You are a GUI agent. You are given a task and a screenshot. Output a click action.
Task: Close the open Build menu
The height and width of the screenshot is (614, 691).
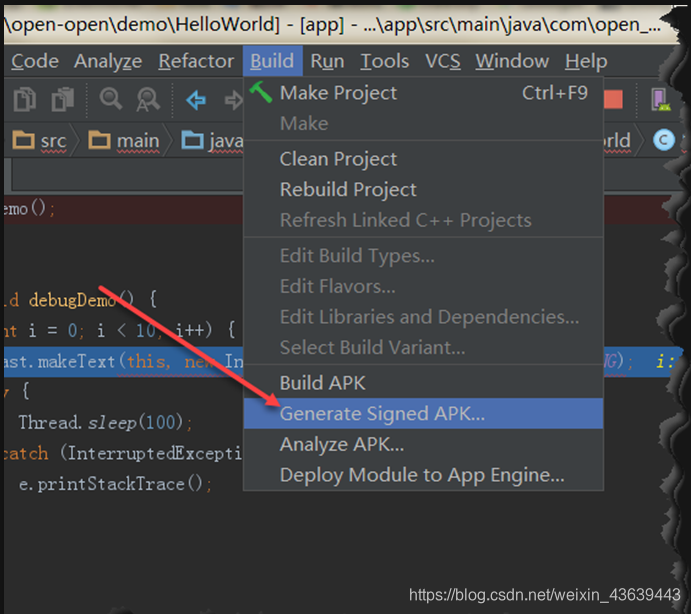272,61
